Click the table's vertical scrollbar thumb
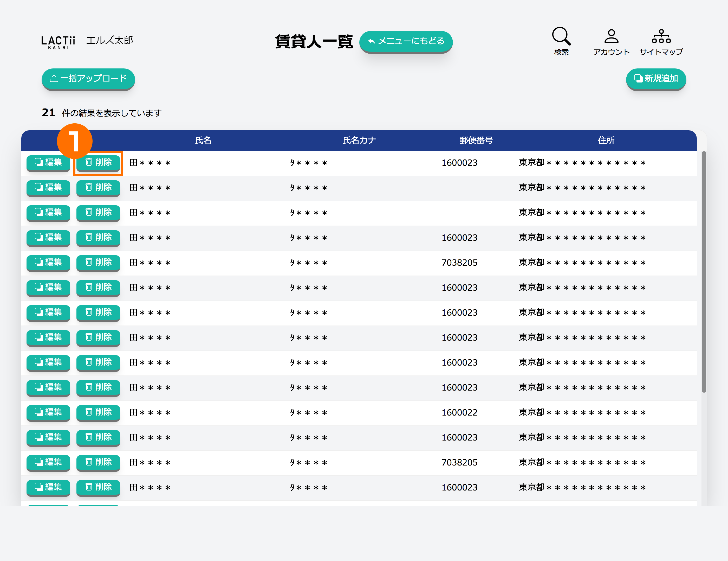This screenshot has height=561, width=728. coord(704,272)
